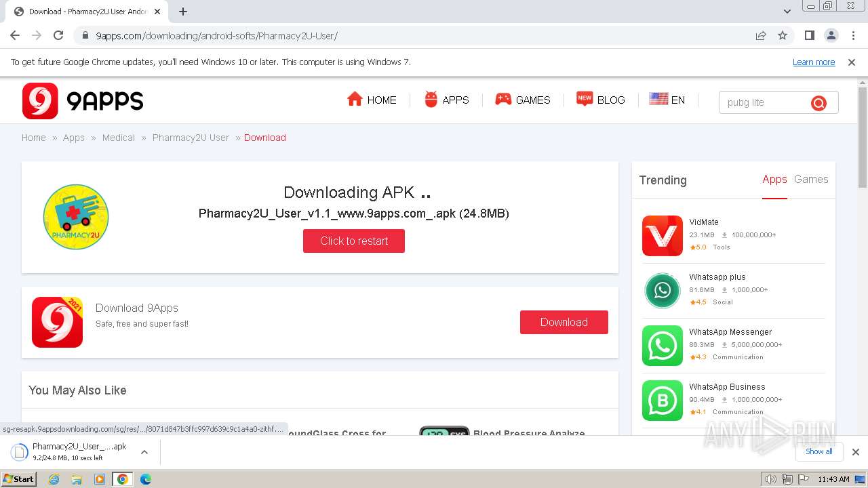Open VidMate app icon in Trending
The height and width of the screenshot is (488, 868).
coord(663,236)
